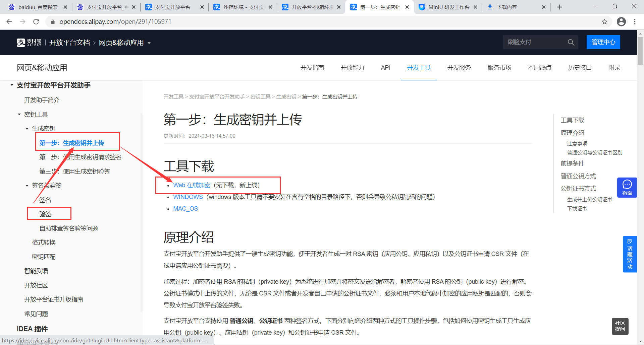Collapse the 签名与验签 tree node
644x345 pixels.
(x=27, y=186)
